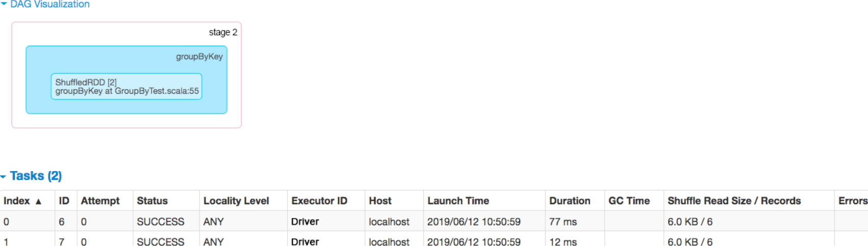Click the 77 ms duration cell
Screen dimensions: 868x246
point(563,222)
